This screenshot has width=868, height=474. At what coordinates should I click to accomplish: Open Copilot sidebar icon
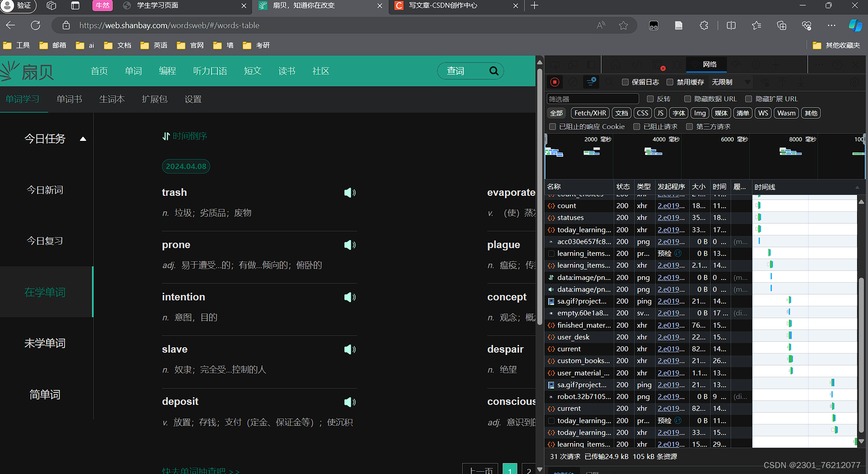coord(855,25)
